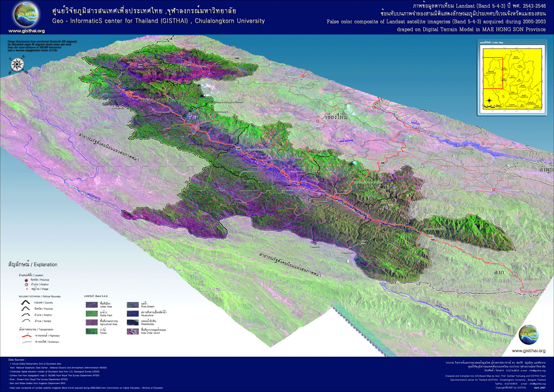Click the Thai university title line in header
Screen dimensions: 554x392
[x=144, y=10]
